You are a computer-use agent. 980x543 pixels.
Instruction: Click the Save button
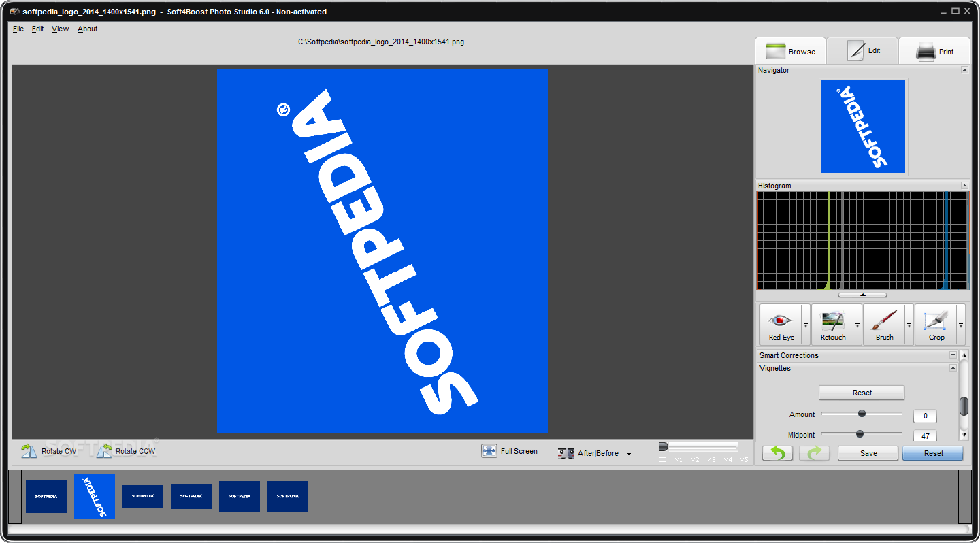pos(868,453)
